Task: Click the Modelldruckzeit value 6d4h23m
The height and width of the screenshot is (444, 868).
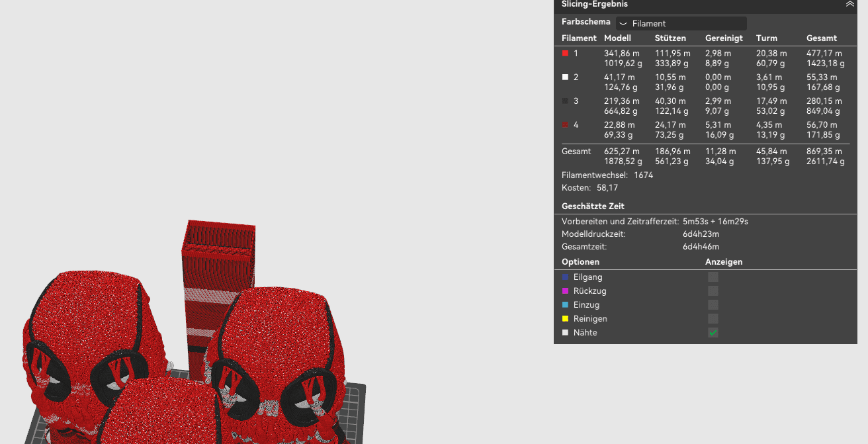Action: (701, 234)
